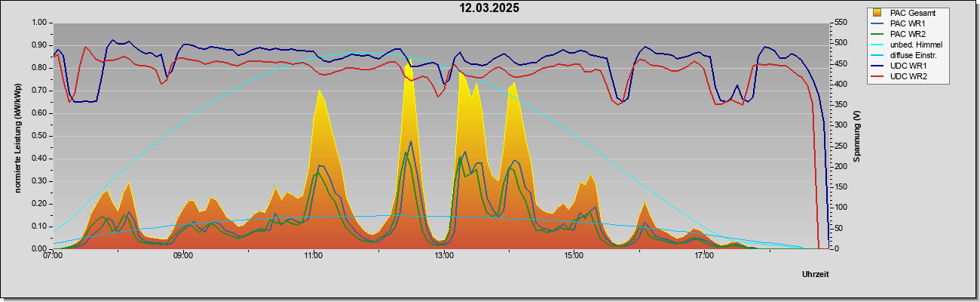980x302 pixels.
Task: Click the 15:00 time tick label
Action: 574,257
